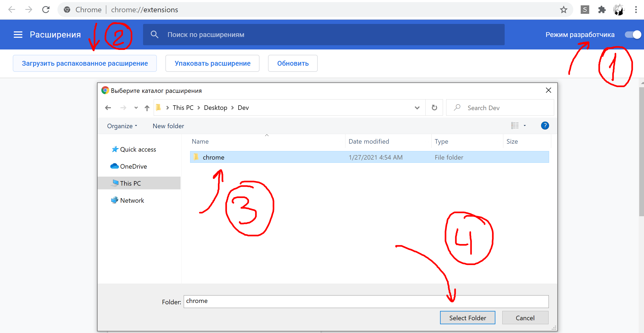644x333 pixels.
Task: Open the Extensions puzzle piece icon
Action: click(x=602, y=10)
